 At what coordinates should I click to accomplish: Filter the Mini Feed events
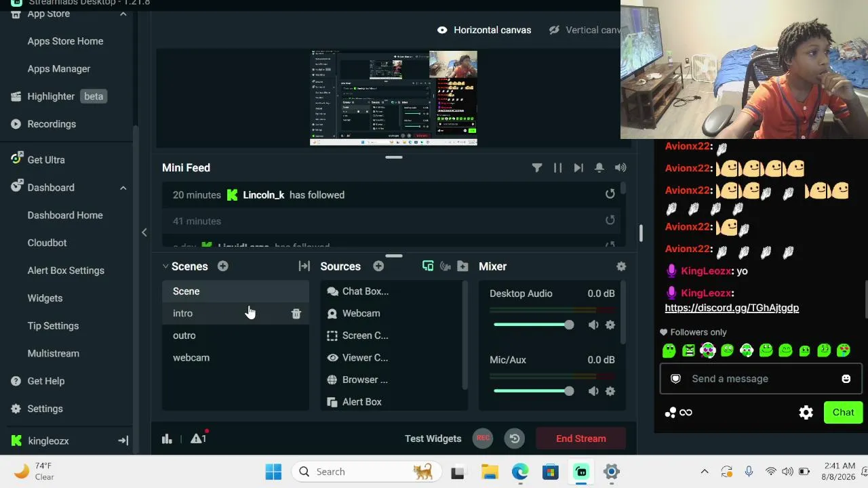click(537, 167)
